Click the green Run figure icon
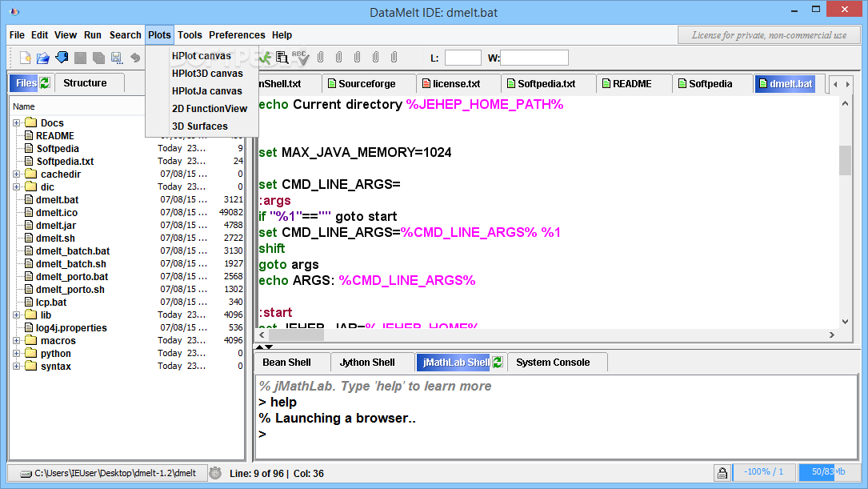 265,57
